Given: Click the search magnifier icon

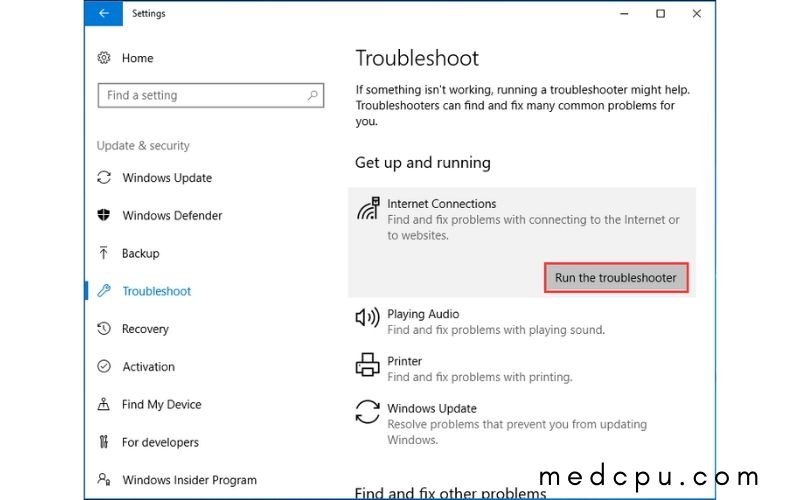Looking at the screenshot, I should (312, 95).
